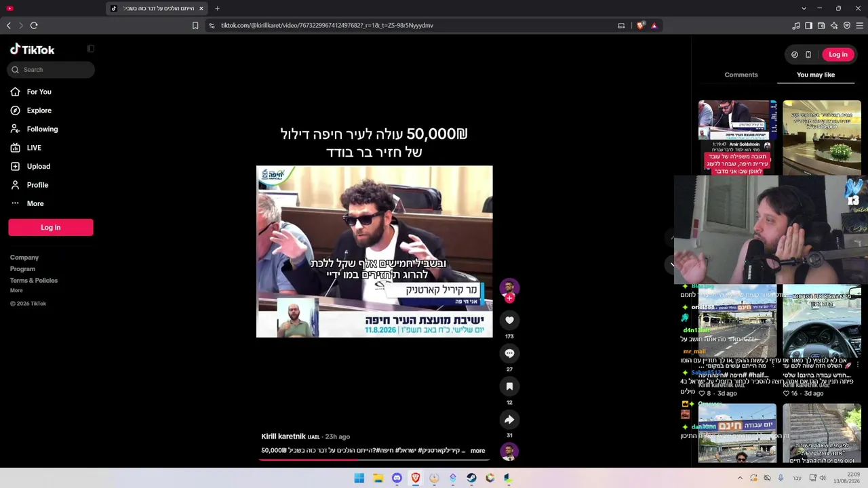Viewport: 868px width, 488px height.
Task: Open comments via speech bubble icon
Action: tap(509, 353)
